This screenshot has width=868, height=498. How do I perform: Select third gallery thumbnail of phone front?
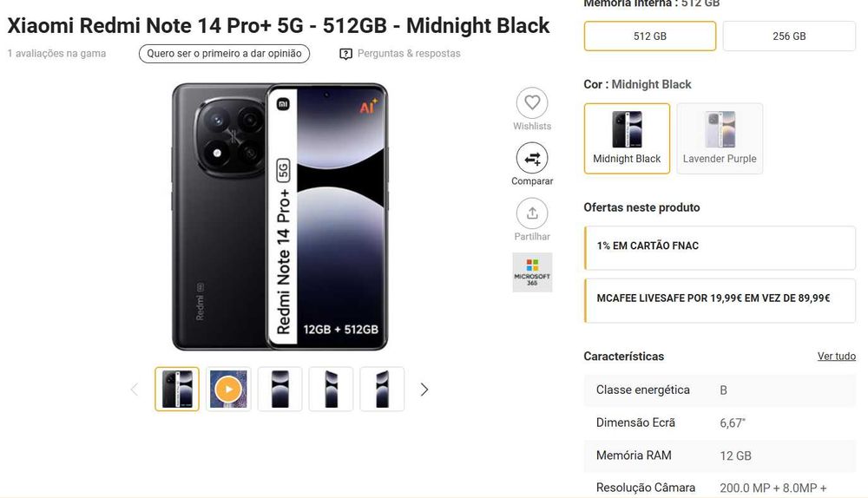coord(279,390)
